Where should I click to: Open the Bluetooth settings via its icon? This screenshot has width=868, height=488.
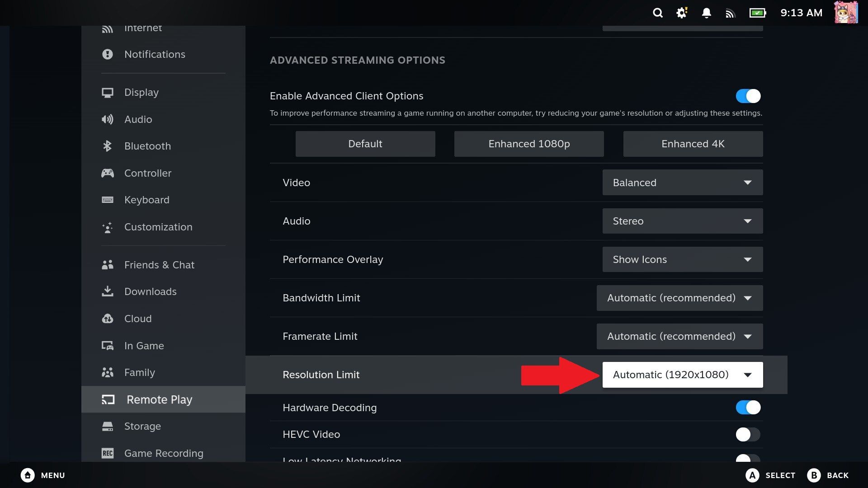coord(108,146)
